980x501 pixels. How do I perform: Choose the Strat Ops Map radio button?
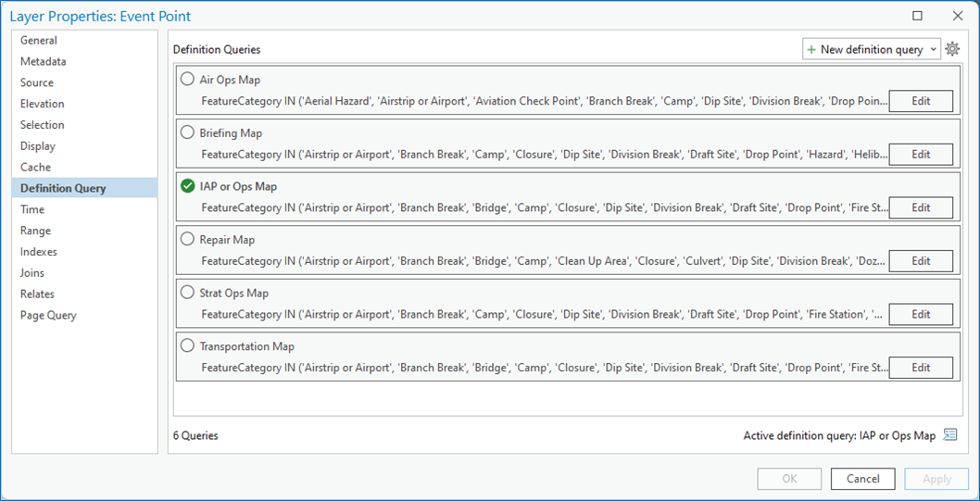point(188,293)
